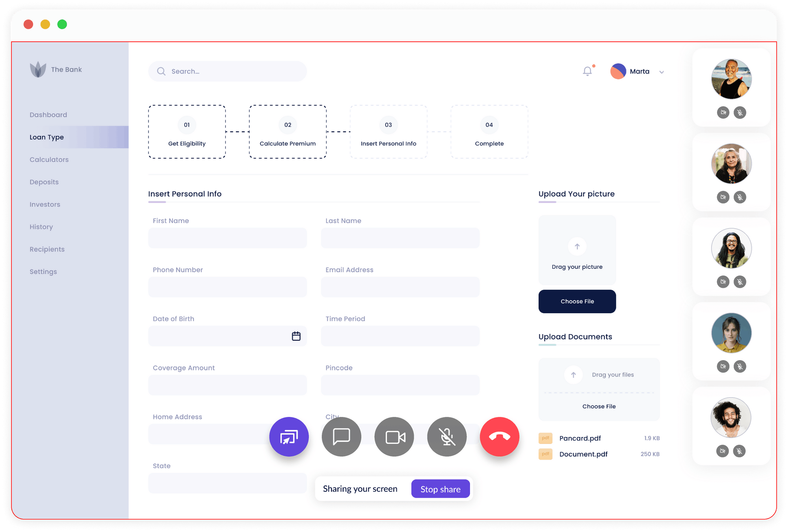Screen dimensions: 788x532
Task: Toggle the large muted microphone button
Action: [x=447, y=437]
